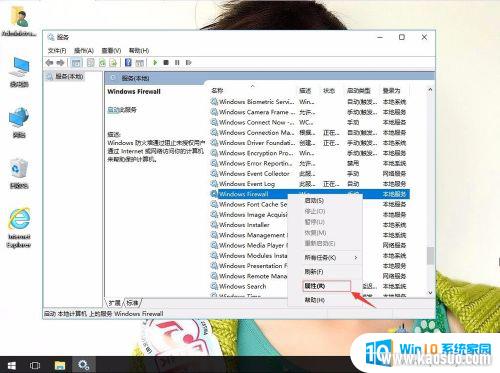Select the Internet Explorer desktop icon
Viewport: 500px width, 373px height.
click(19, 228)
